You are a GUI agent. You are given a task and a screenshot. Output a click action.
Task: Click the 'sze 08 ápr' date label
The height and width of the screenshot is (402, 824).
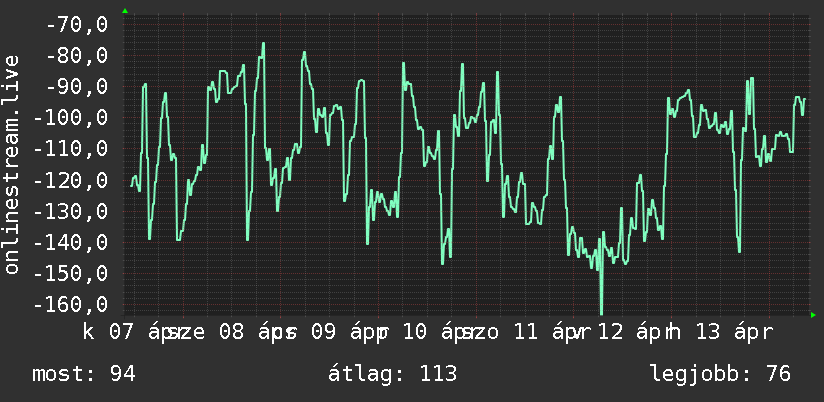tap(231, 333)
